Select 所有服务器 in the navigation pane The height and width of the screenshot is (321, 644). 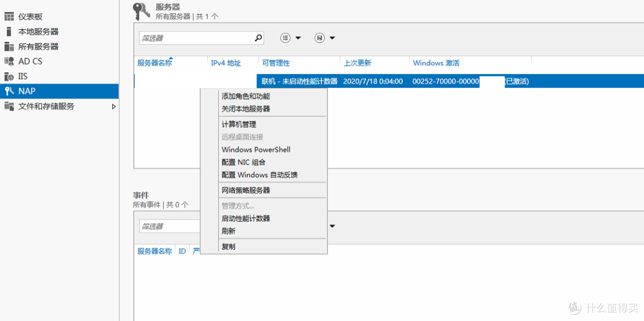pos(38,47)
